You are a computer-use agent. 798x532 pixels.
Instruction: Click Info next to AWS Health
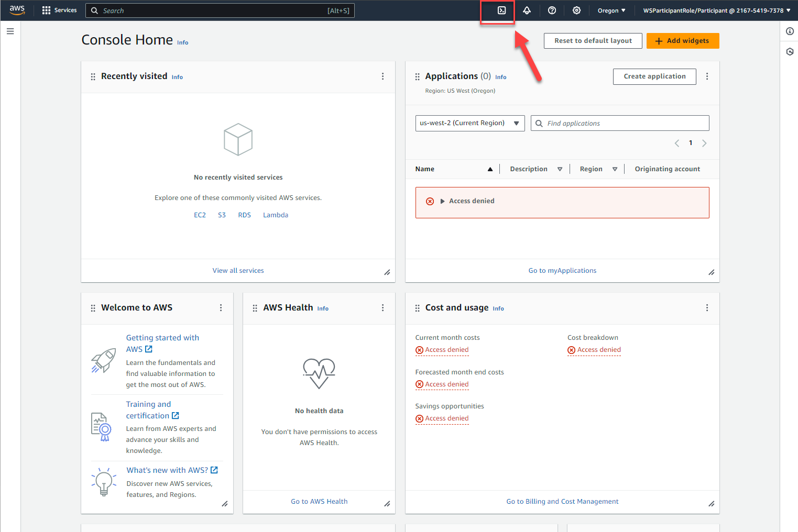(x=323, y=309)
